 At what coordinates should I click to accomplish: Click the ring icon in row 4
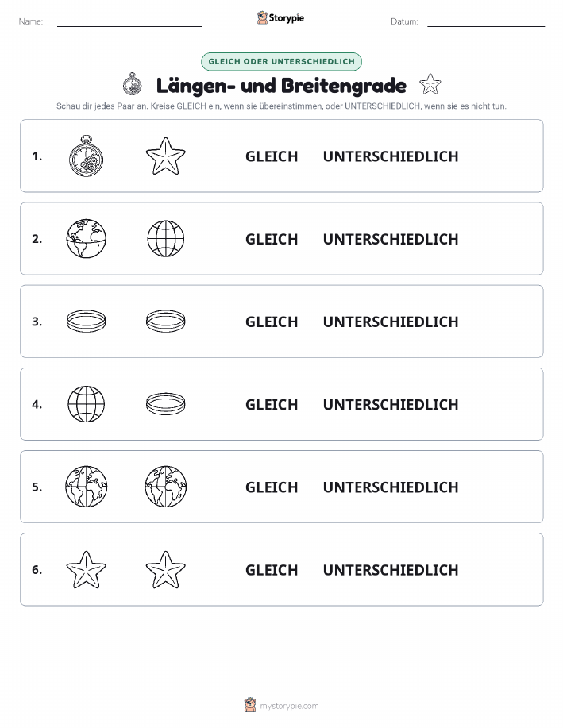click(166, 404)
